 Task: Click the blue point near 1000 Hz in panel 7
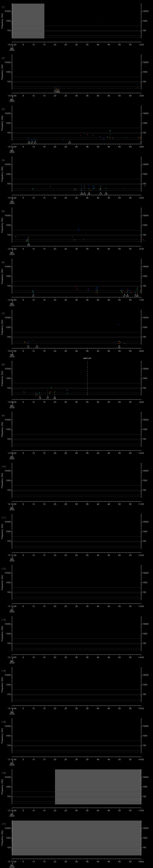(118, 324)
